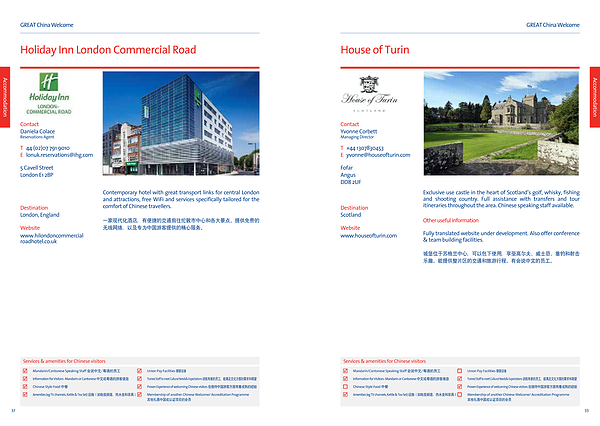This screenshot has width=600, height=426.
Task: Toggle House of Turin Chinese Style Food checkbox
Action: (345, 387)
